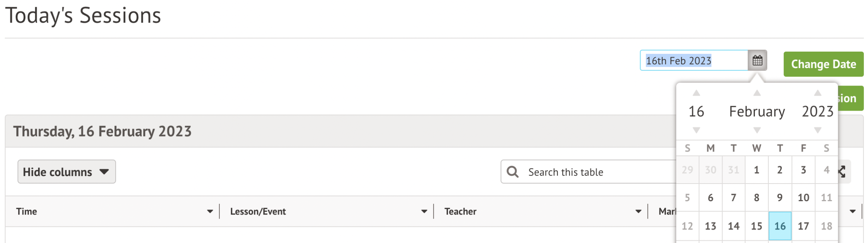The width and height of the screenshot is (868, 243).
Task: Go to previous month using arrow below February
Action: pyautogui.click(x=757, y=130)
